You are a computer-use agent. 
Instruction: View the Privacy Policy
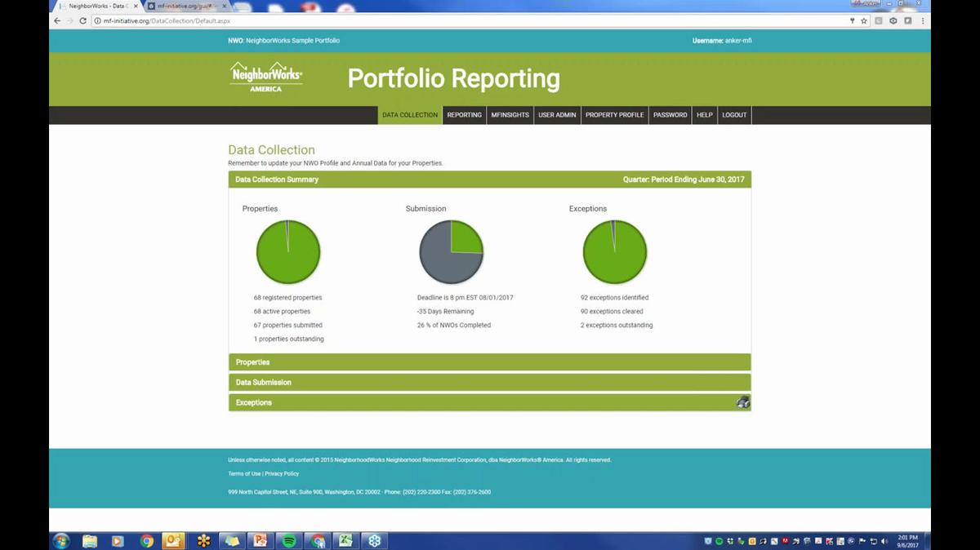point(282,473)
